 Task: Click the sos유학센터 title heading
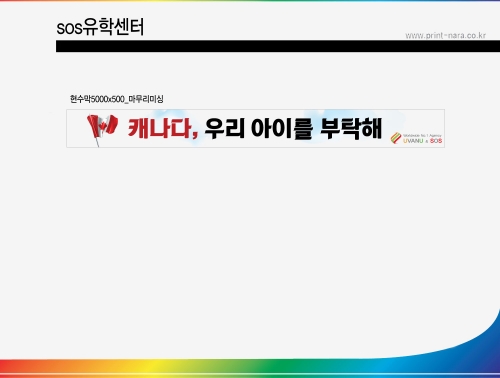[100, 27]
